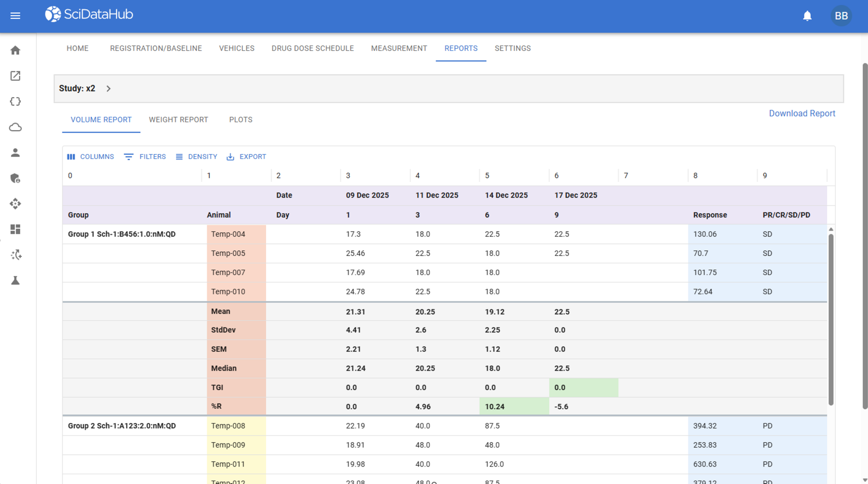Open the DENSITY options
This screenshot has height=484, width=868.
(x=196, y=157)
